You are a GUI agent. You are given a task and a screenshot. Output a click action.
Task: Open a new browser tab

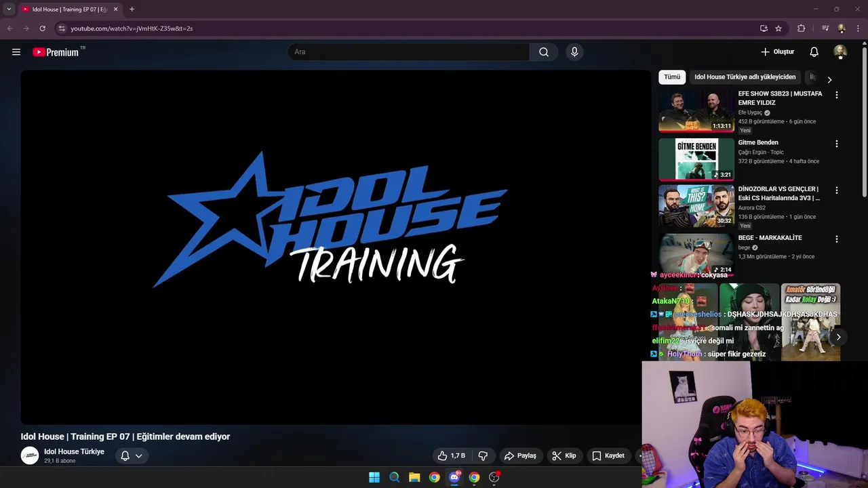[132, 9]
